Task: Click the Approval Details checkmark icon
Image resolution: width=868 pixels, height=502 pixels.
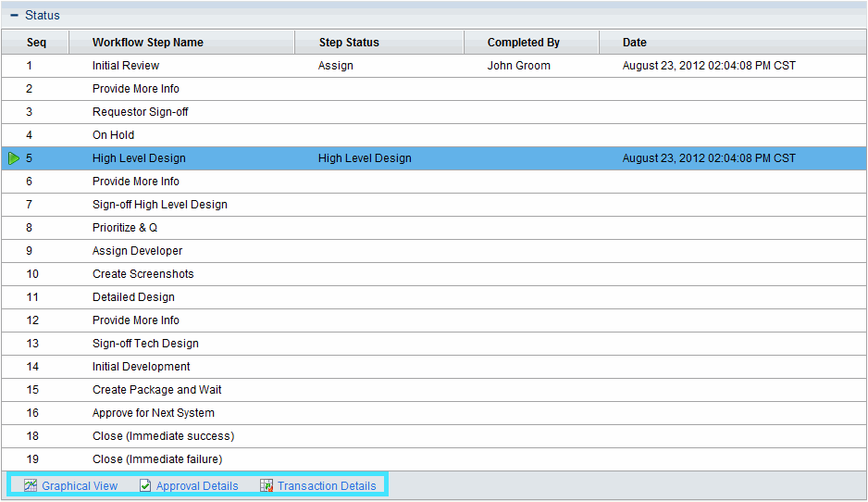Action: (145, 485)
